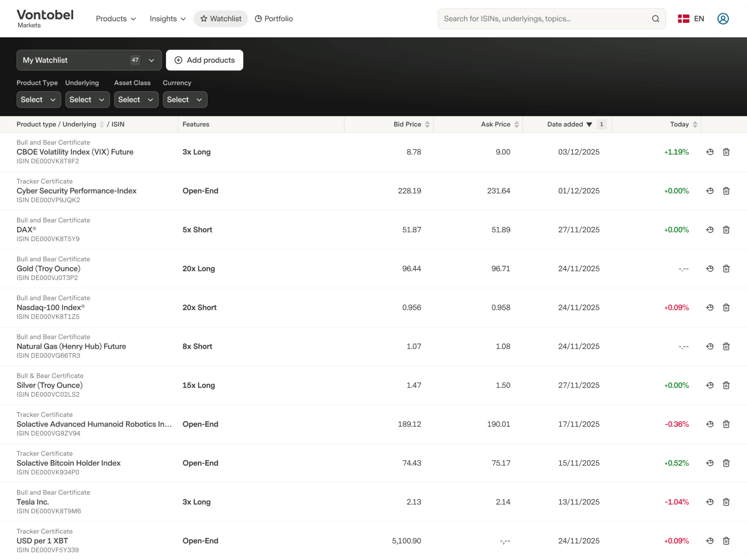Screen dimensions: 747x560
Task: Click bid price 5,100.90
Action: click(x=407, y=541)
